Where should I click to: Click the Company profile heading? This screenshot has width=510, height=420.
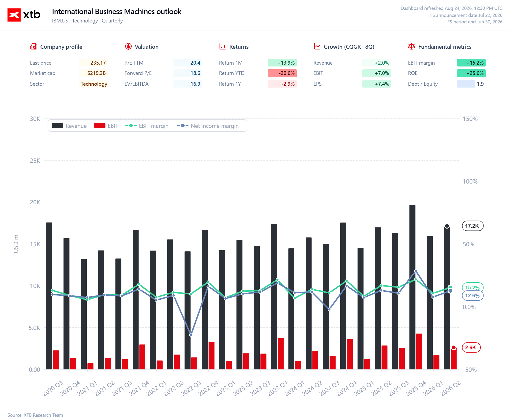[61, 47]
